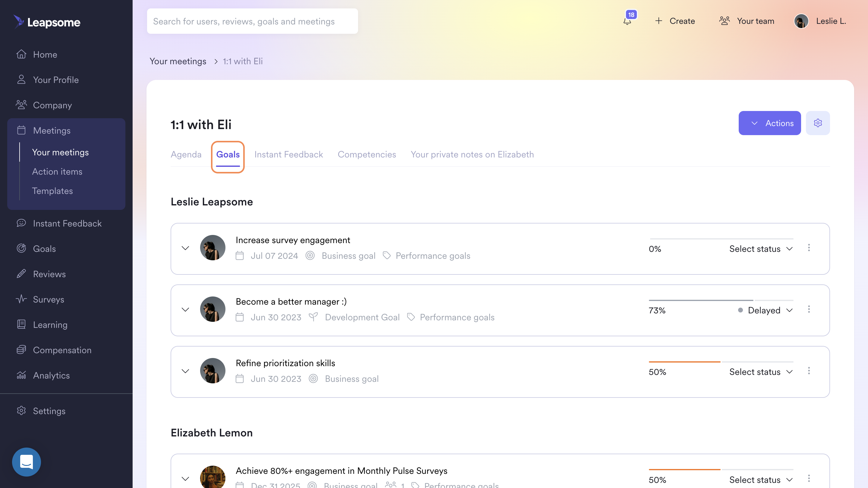Expand the Refine prioritization skills goal
This screenshot has height=488, width=868.
(185, 371)
